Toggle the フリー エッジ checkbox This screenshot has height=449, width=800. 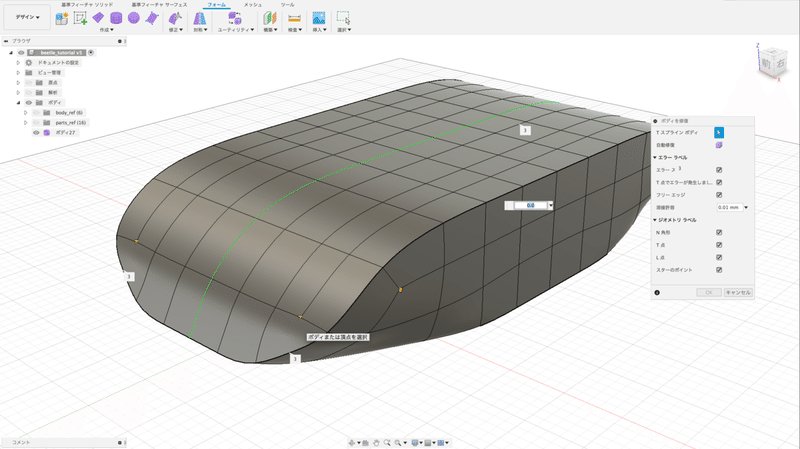(719, 195)
